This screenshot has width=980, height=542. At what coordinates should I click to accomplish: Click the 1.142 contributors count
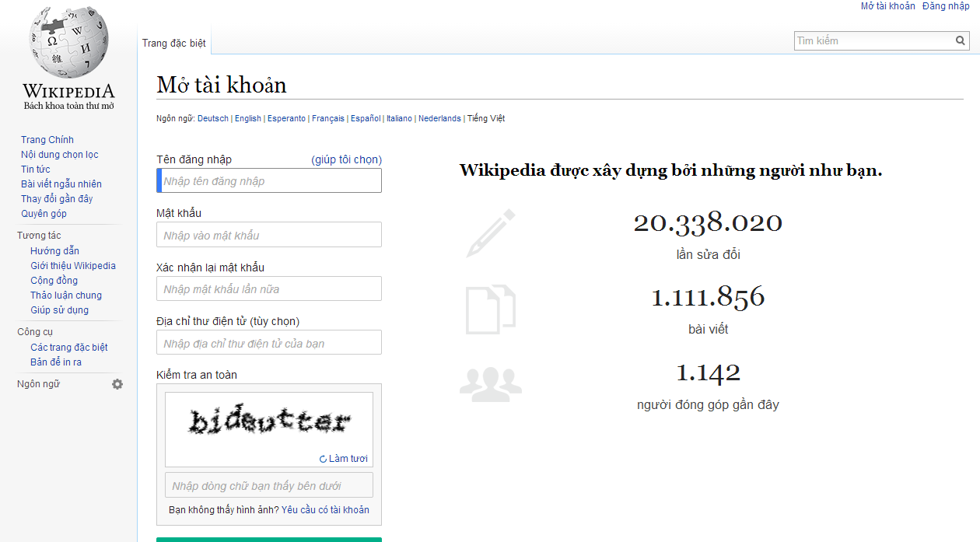708,372
